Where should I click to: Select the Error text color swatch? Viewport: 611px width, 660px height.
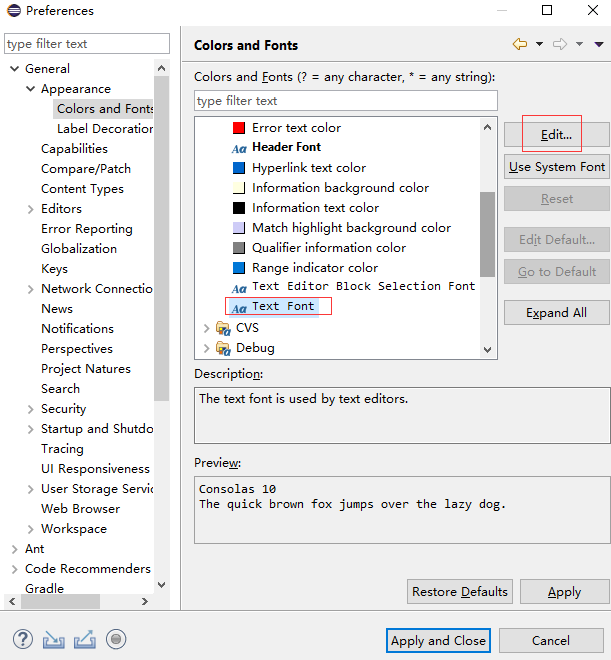[239, 128]
